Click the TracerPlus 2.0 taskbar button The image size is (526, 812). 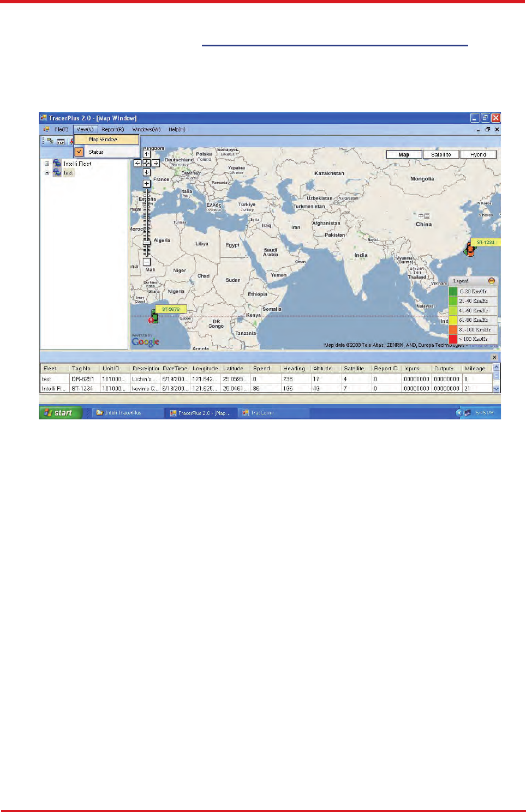tap(200, 413)
